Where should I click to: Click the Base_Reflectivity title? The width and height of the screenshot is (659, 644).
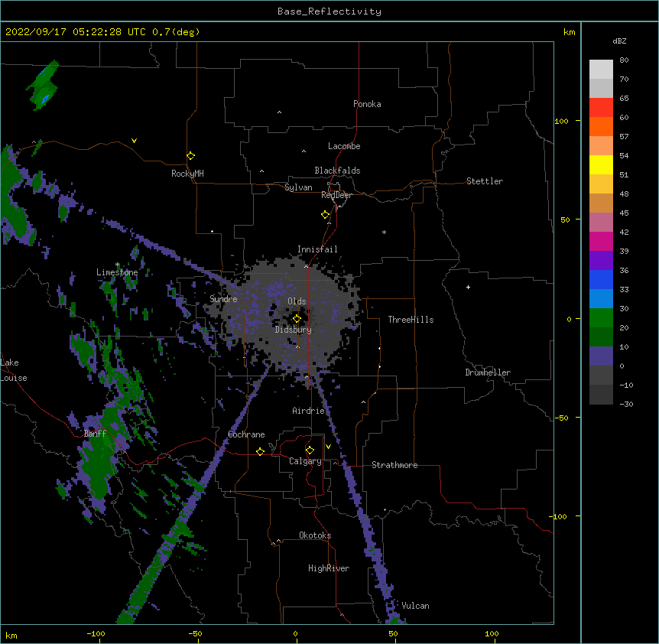329,11
